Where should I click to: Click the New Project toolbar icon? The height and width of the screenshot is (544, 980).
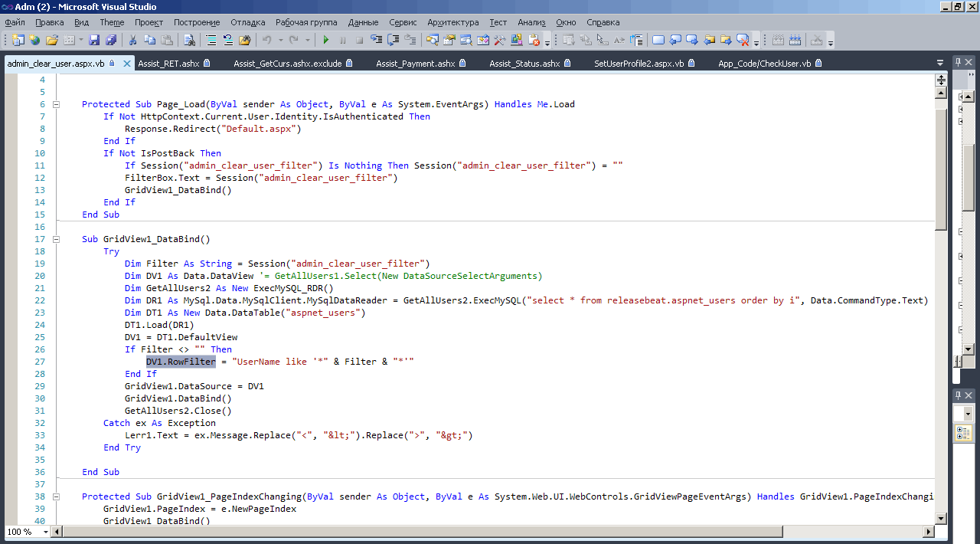(x=18, y=40)
